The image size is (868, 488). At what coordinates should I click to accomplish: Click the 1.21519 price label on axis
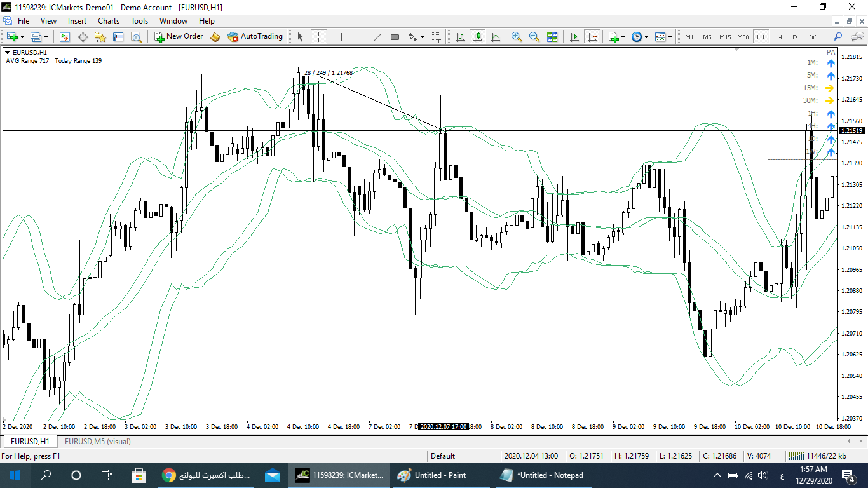tap(851, 131)
